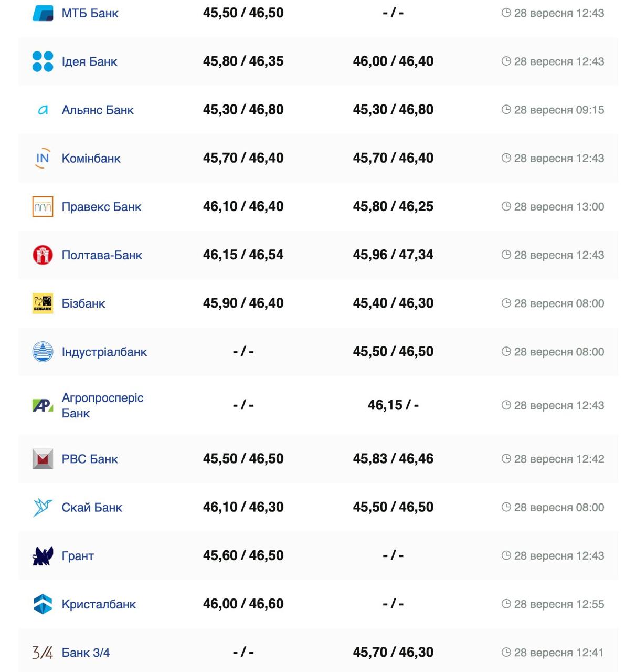Open the Полтава-Банк name link
636x672 pixels.
[102, 255]
